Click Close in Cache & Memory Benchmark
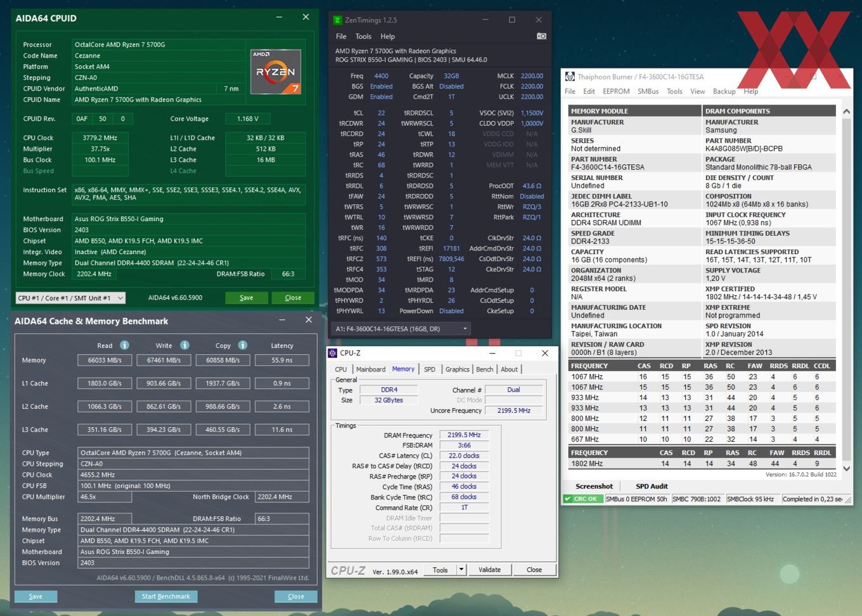862x616 pixels. coord(296,596)
